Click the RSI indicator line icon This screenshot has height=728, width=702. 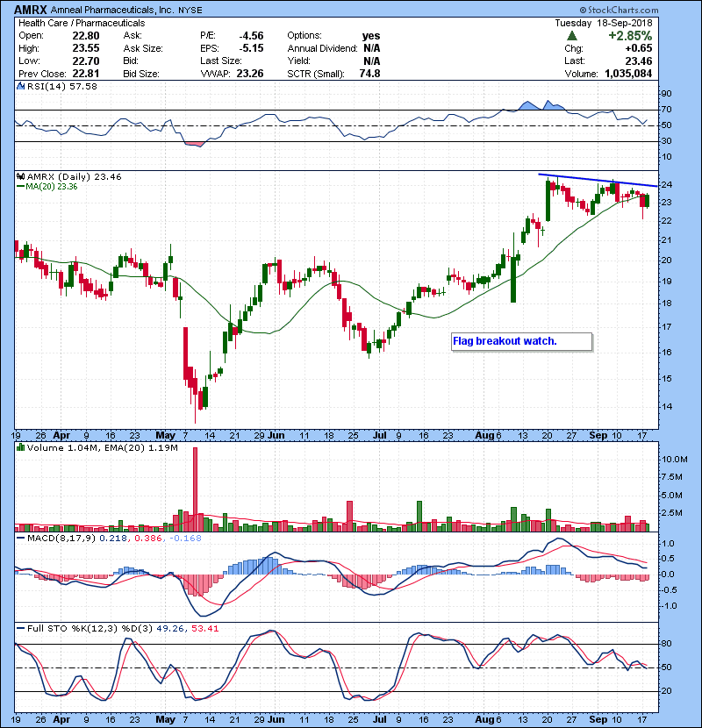click(20, 86)
